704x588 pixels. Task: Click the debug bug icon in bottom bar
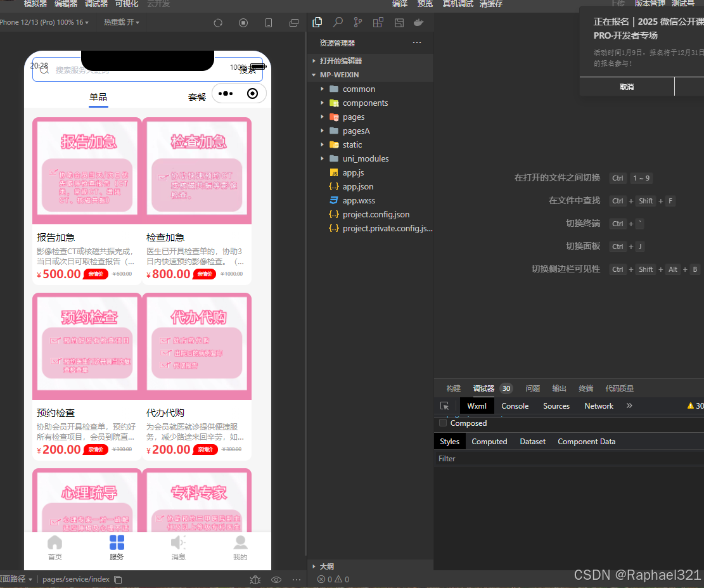pyautogui.click(x=255, y=580)
